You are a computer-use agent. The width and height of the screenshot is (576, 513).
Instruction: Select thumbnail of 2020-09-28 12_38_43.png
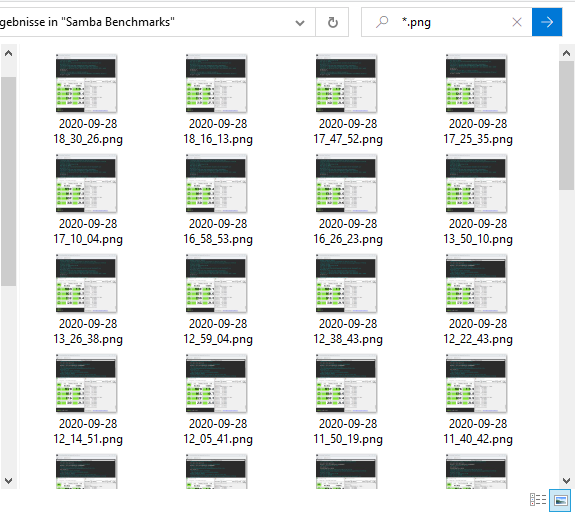point(346,283)
